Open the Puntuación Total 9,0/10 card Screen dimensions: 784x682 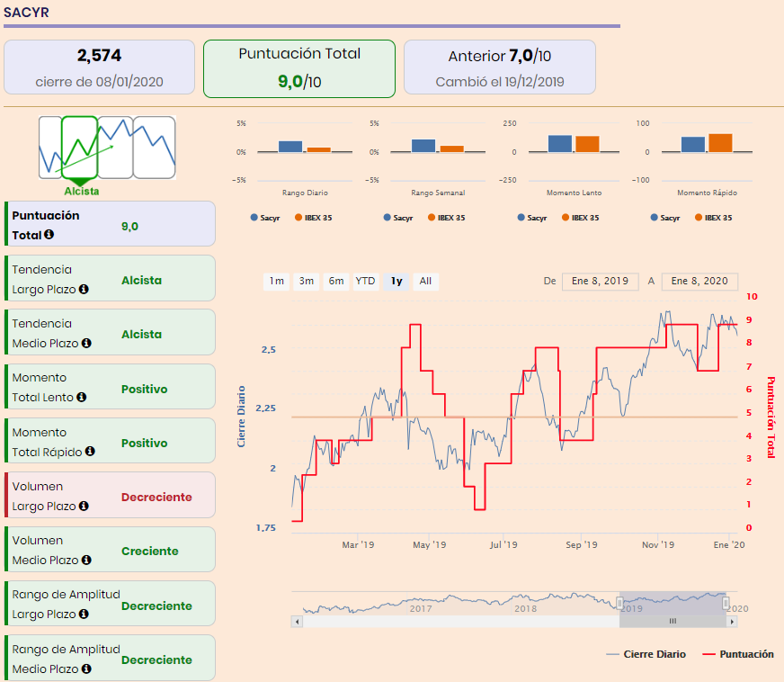tap(299, 68)
